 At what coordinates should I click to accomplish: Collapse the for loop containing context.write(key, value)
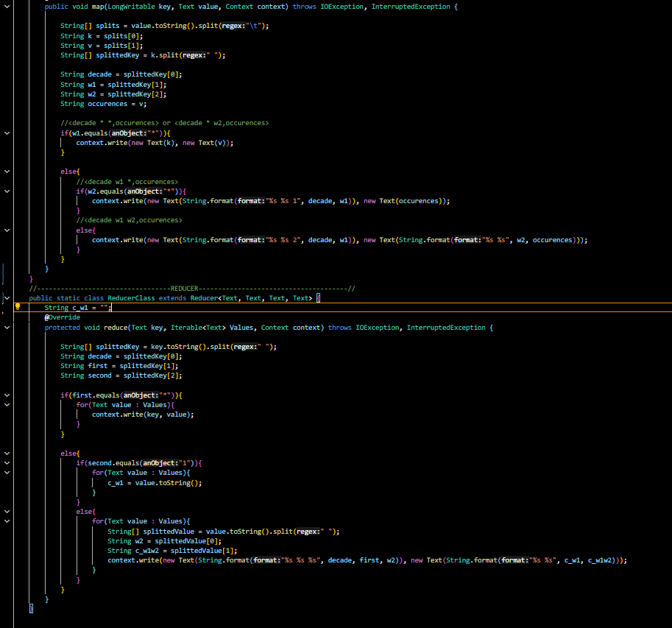click(x=7, y=404)
